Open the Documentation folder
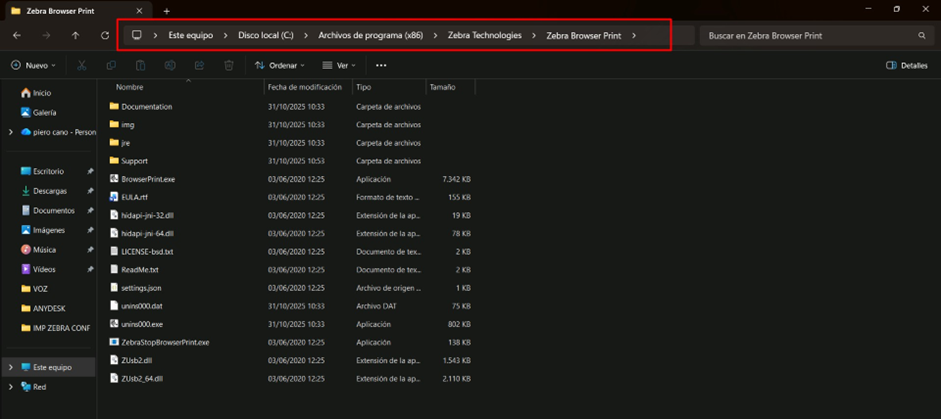Image resolution: width=941 pixels, height=419 pixels. coord(146,106)
